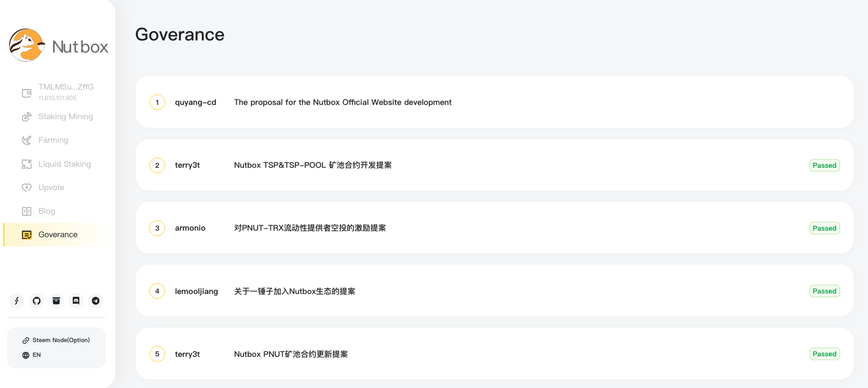Open the Telegram icon link
Viewport: 868px width, 388px height.
point(96,301)
